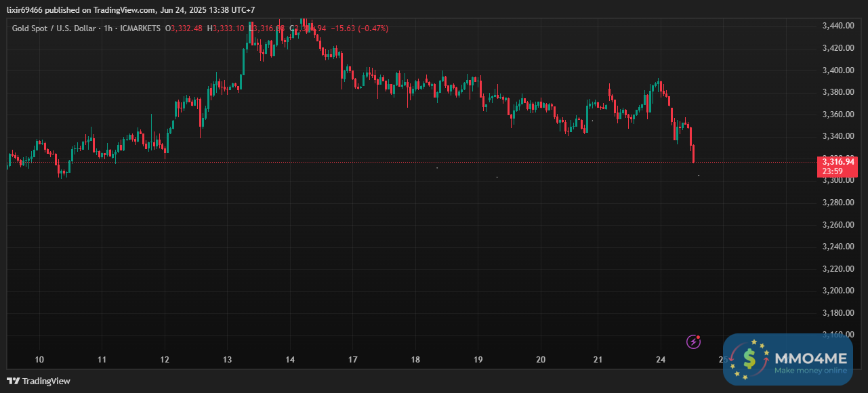Click the purple lightning bolt event icon
The image size is (868, 393).
pyautogui.click(x=693, y=342)
